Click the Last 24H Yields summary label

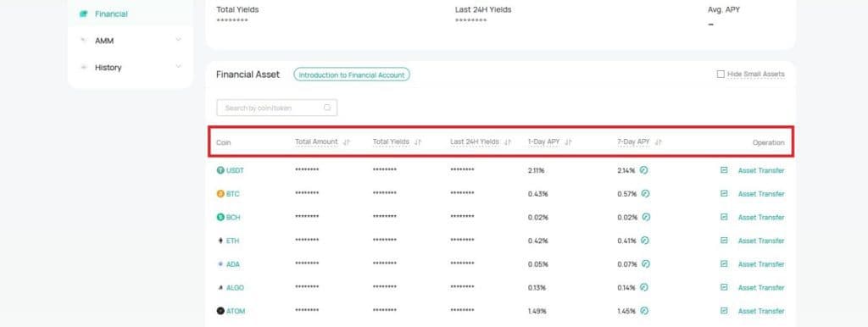(483, 9)
